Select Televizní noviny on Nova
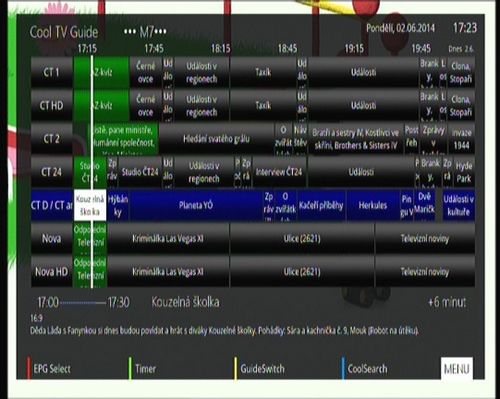The height and width of the screenshot is (399, 500). coord(425,239)
